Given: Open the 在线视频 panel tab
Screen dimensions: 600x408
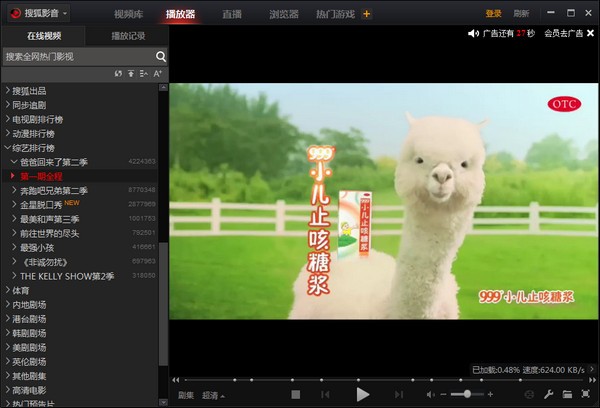Looking at the screenshot, I should coord(44,36).
